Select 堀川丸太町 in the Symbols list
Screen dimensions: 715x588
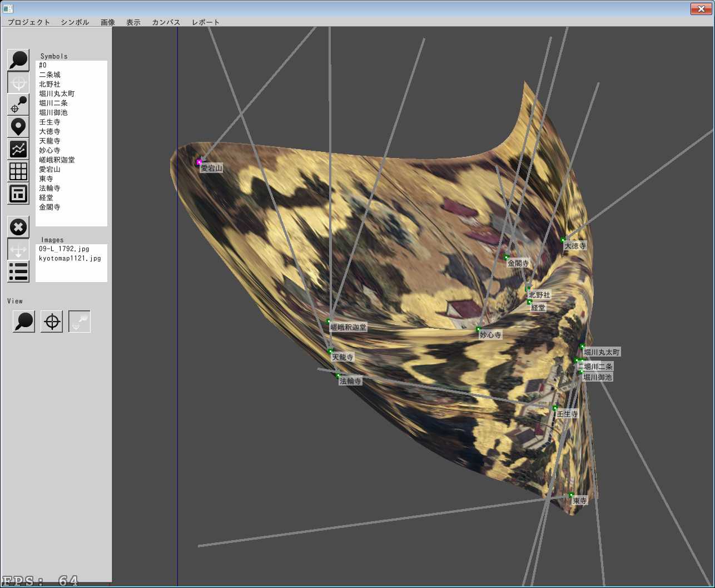[x=71, y=93]
